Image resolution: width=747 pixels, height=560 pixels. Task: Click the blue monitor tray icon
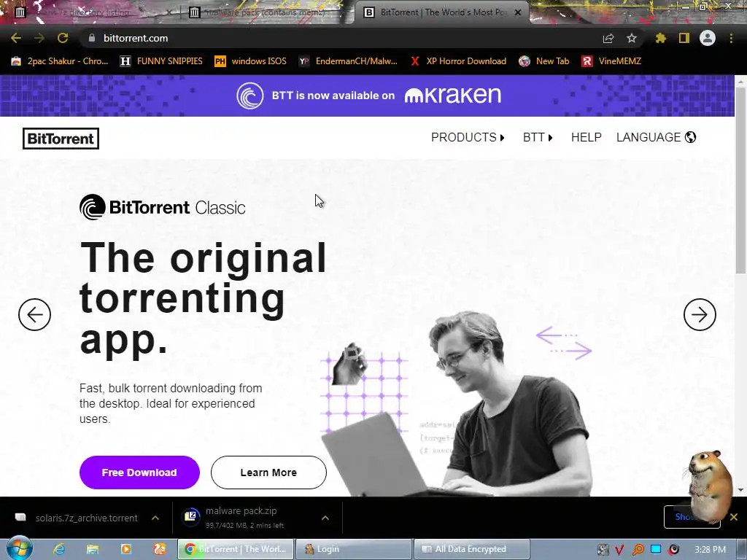tap(656, 550)
